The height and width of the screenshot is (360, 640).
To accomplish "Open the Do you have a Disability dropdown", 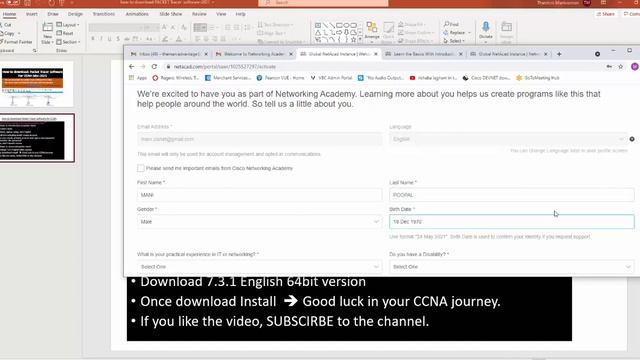I will point(512,267).
